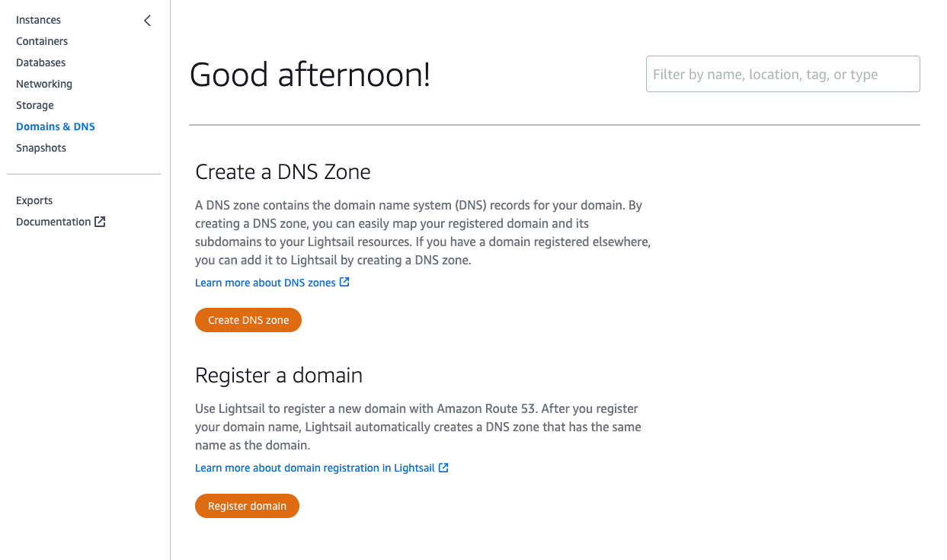Open Exports from the sidebar

tap(34, 200)
